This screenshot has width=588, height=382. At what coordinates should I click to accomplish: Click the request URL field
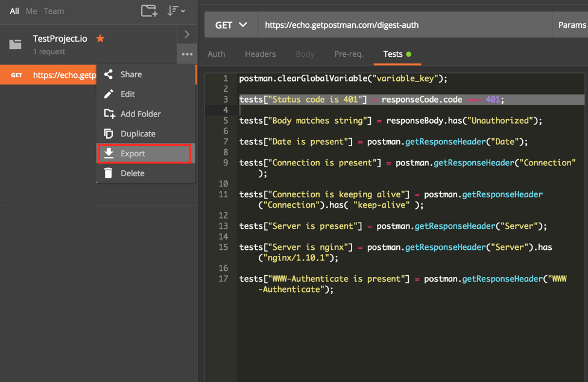click(405, 25)
